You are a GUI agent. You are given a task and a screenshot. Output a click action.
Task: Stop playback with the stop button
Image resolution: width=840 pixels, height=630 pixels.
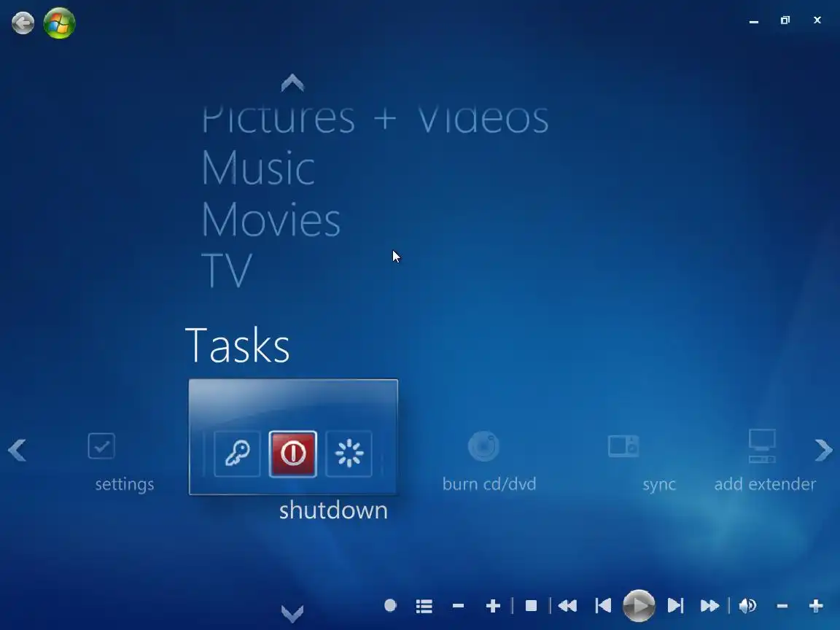coord(531,606)
